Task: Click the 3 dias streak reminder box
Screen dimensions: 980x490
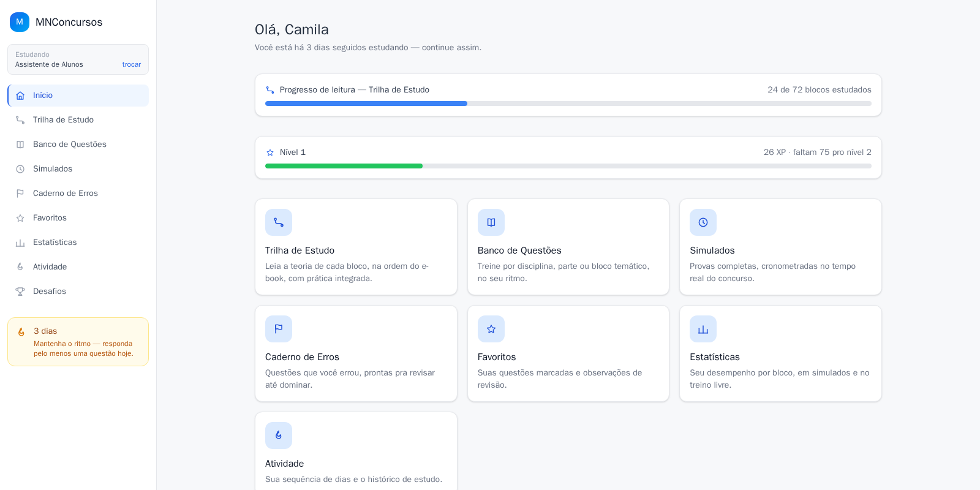Action: (78, 342)
